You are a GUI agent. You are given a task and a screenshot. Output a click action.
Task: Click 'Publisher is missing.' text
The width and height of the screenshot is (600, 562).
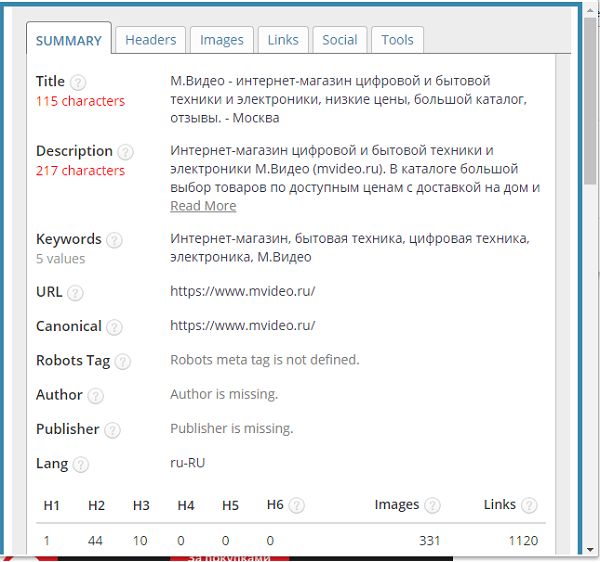(x=232, y=428)
